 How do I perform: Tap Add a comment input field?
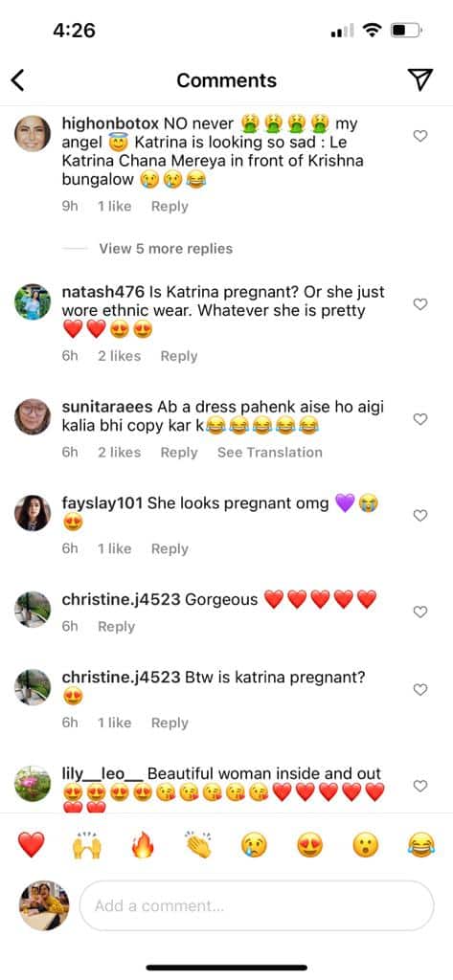pos(257,905)
